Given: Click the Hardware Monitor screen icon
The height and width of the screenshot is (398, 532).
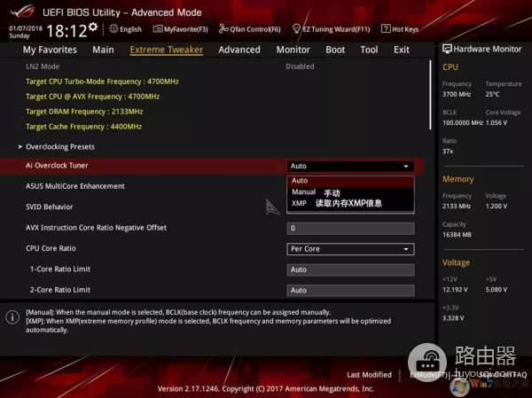Looking at the screenshot, I should (x=448, y=50).
